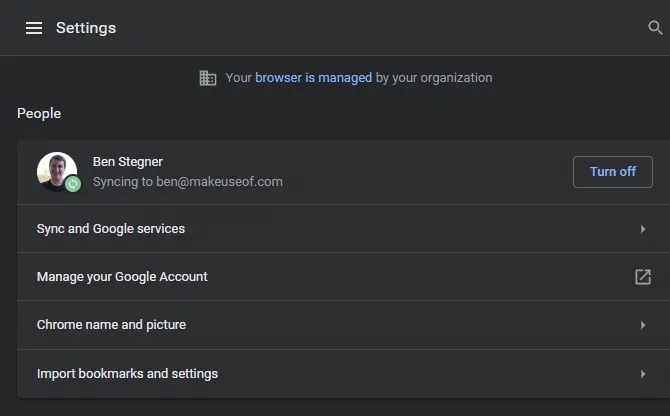Open Import bookmarks and settings
Viewport: 670px width, 416px height.
[x=343, y=374]
